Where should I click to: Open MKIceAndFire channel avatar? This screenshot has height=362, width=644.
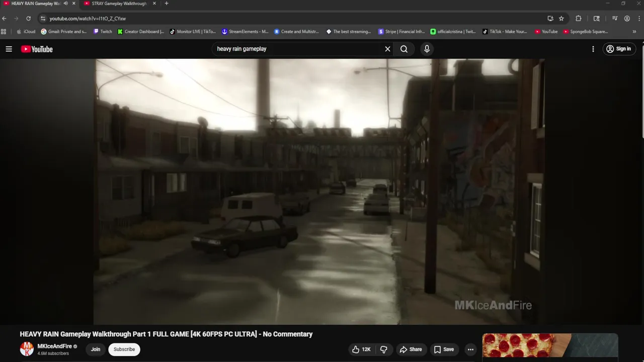tap(27, 349)
